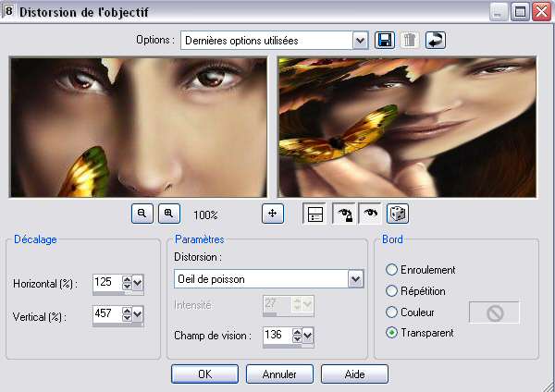Screen dimensions: 555x392
Task: Select the Répétition radio button
Action: (x=391, y=291)
